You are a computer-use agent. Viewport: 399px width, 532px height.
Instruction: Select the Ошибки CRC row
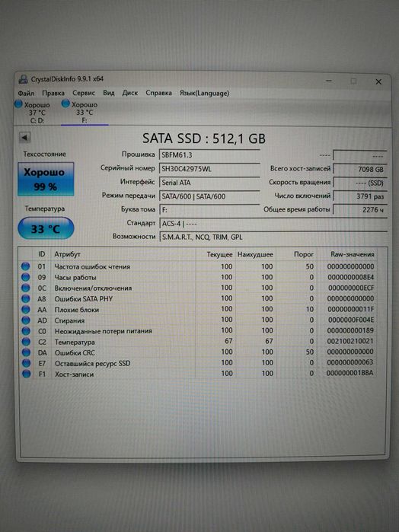coord(198,352)
